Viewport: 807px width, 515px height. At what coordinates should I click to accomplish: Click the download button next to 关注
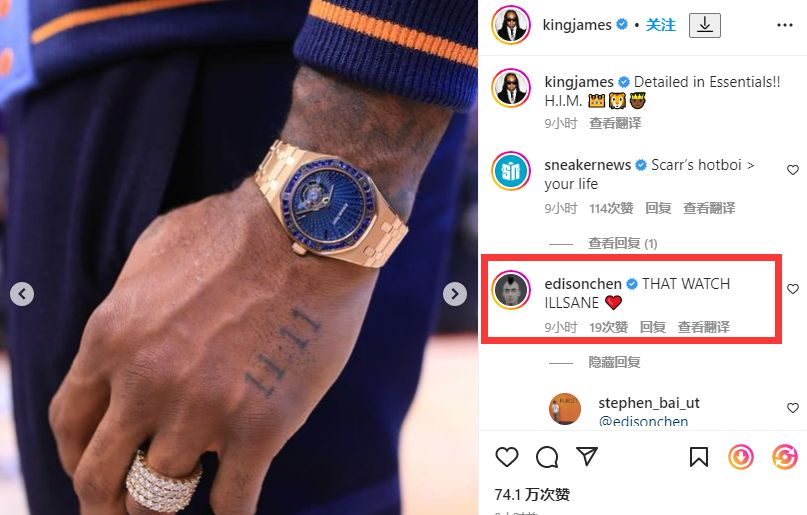tap(705, 25)
